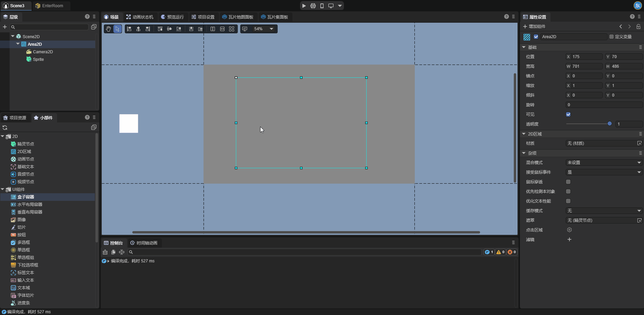Click the opacity slider handle

[x=609, y=124]
